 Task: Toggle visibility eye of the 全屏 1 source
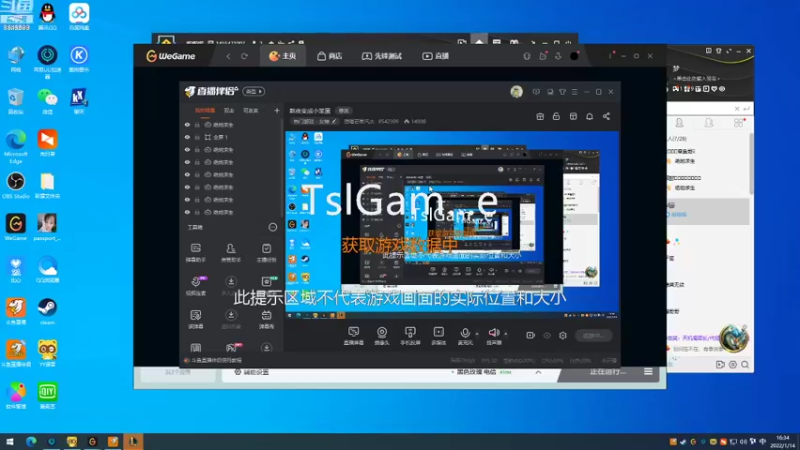coord(187,137)
